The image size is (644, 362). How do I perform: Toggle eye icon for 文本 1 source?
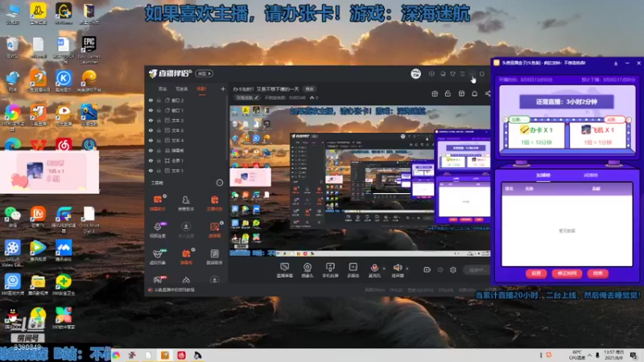[x=151, y=171]
